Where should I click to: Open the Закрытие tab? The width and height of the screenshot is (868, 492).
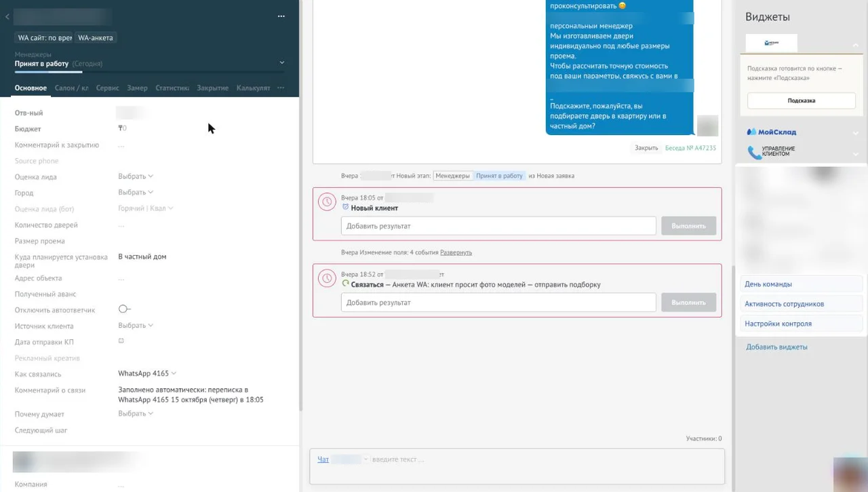point(212,88)
